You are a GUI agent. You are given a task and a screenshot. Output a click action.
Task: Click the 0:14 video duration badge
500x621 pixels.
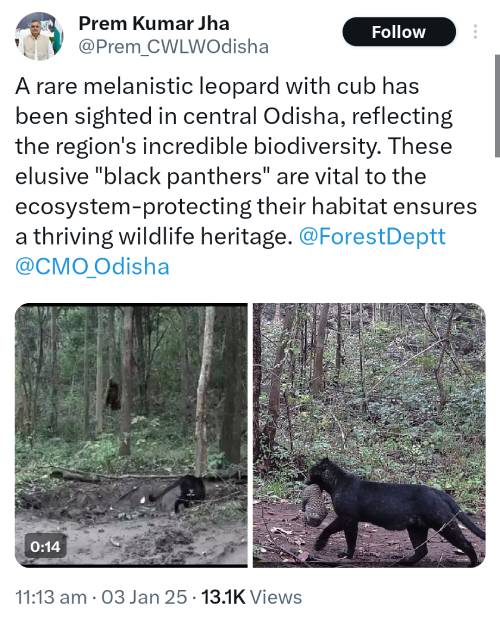coord(45,547)
